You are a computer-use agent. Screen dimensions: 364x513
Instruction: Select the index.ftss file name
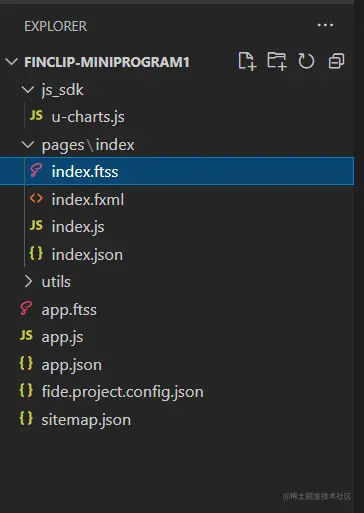pos(85,171)
